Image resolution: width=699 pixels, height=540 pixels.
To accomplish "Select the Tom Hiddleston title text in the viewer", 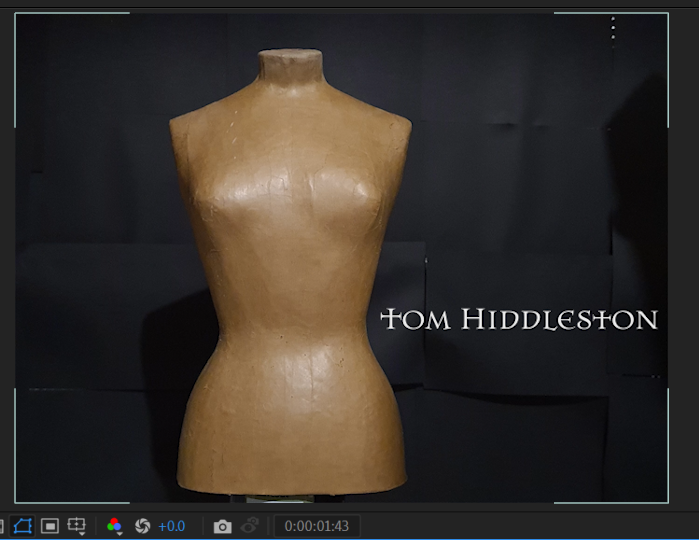I will point(519,319).
